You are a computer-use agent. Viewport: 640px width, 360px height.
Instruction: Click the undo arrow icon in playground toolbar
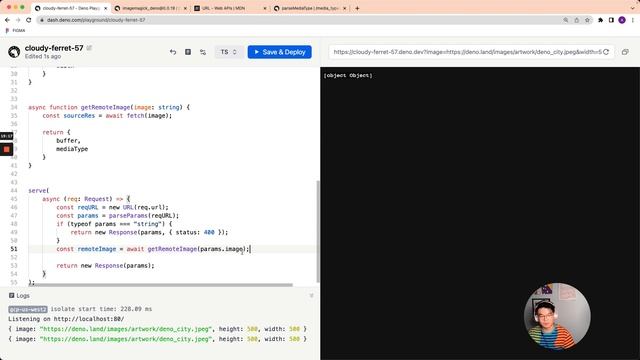pyautogui.click(x=173, y=52)
